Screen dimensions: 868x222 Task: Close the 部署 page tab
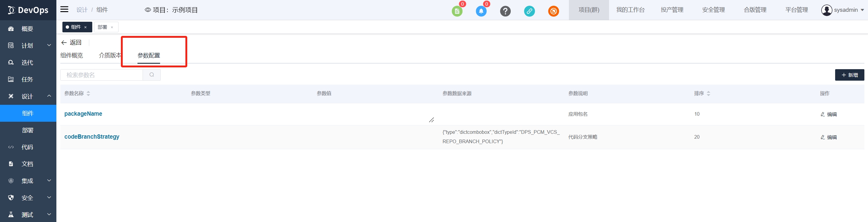point(112,27)
